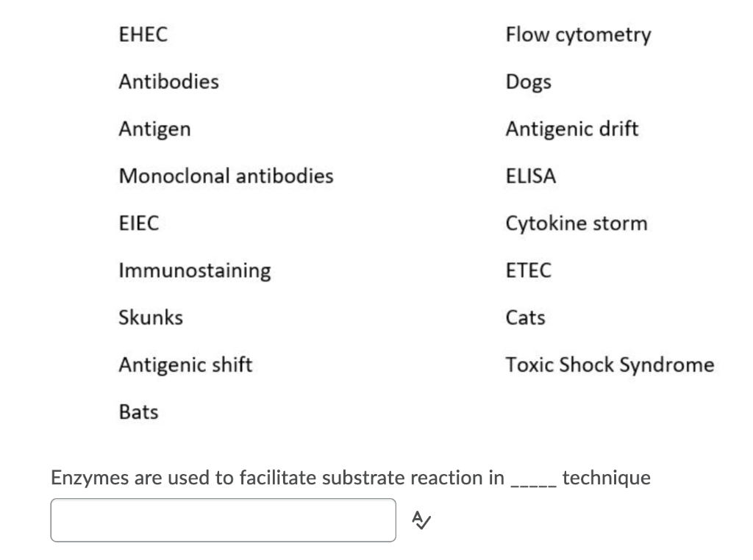Viewport: 753px width, 560px height.
Task: Click the ELISA answer choice
Action: point(531,176)
